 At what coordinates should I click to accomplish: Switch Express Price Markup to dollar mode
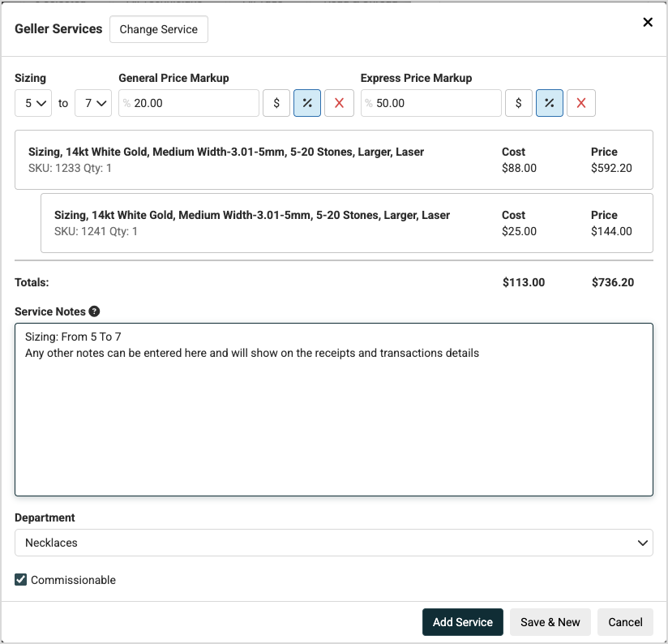click(x=519, y=103)
